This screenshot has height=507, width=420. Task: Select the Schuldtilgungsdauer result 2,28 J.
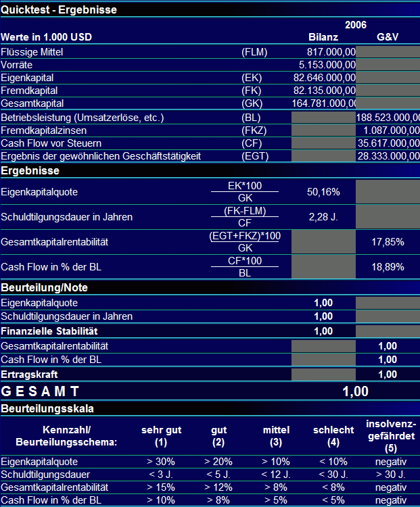click(x=323, y=217)
